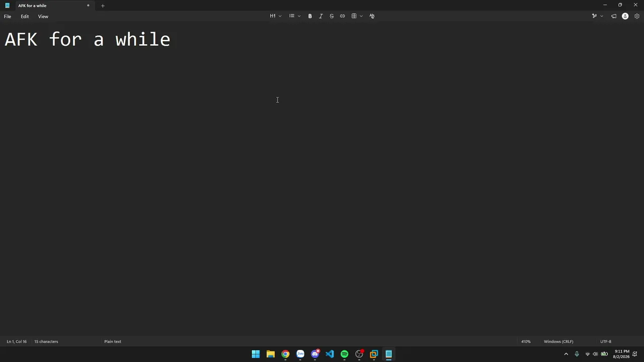Screen dimensions: 644x362
Task: Expand the table options dropdown arrow
Action: coord(361,16)
